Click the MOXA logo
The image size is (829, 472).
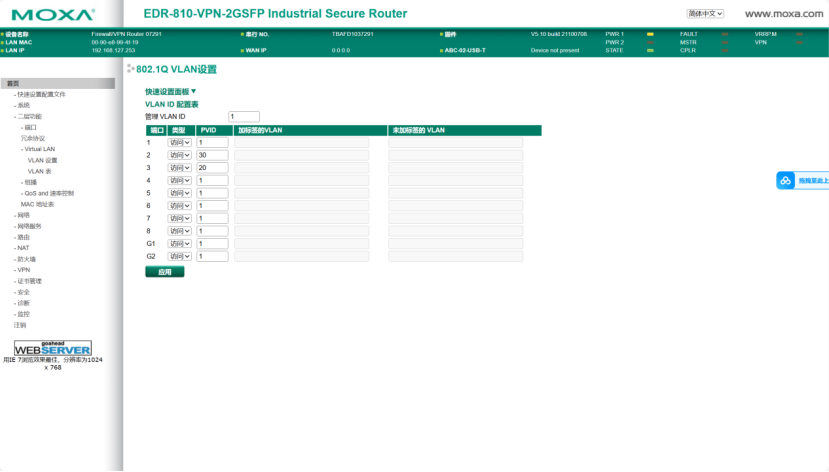pos(53,14)
